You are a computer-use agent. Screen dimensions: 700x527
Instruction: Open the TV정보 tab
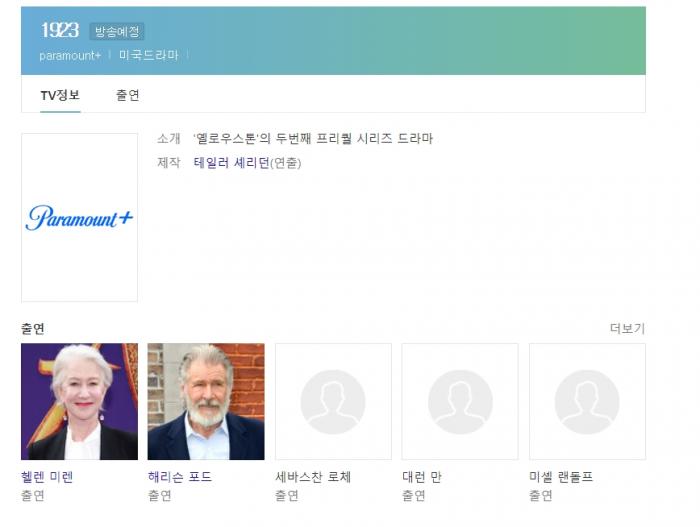point(60,95)
